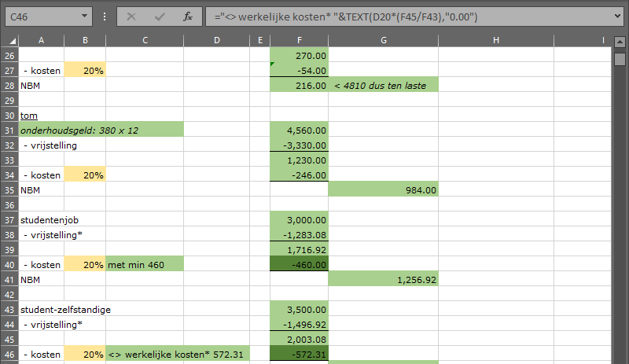Click '< 4810 dus ten laste' cell

click(384, 86)
